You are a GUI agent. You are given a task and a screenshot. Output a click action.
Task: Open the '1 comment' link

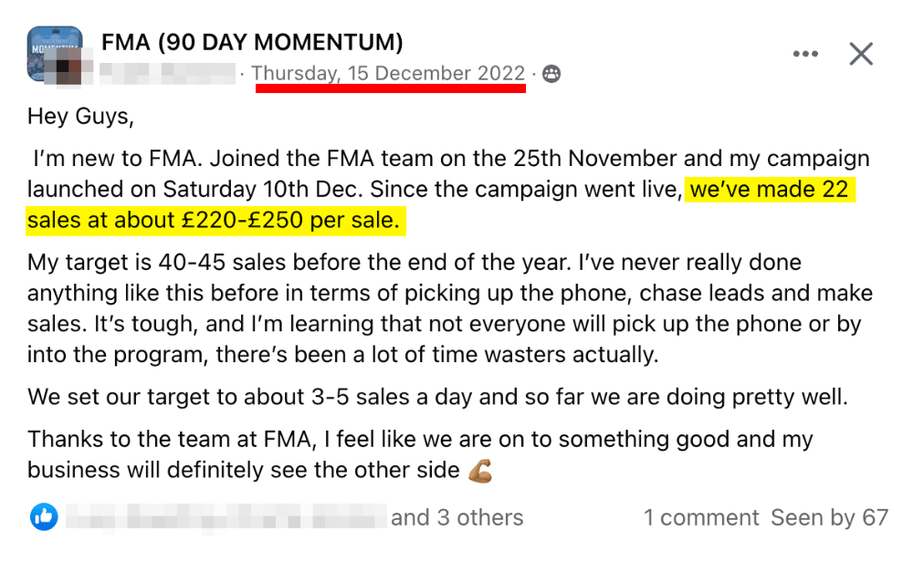701,517
